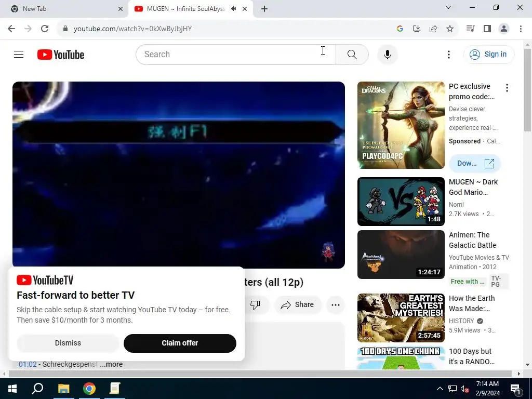The width and height of the screenshot is (532, 399).
Task: Open PC exclusive promo code ad title
Action: tap(472, 91)
